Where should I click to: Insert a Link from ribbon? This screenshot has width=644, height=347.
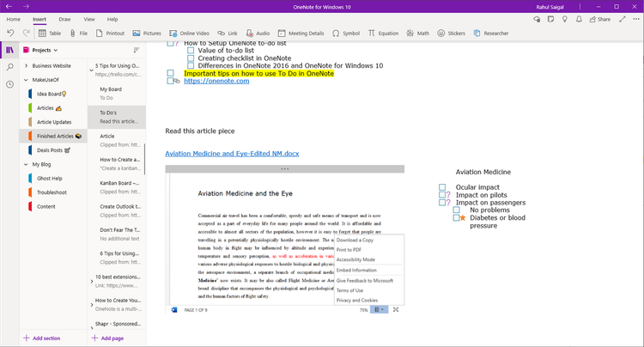tap(228, 33)
